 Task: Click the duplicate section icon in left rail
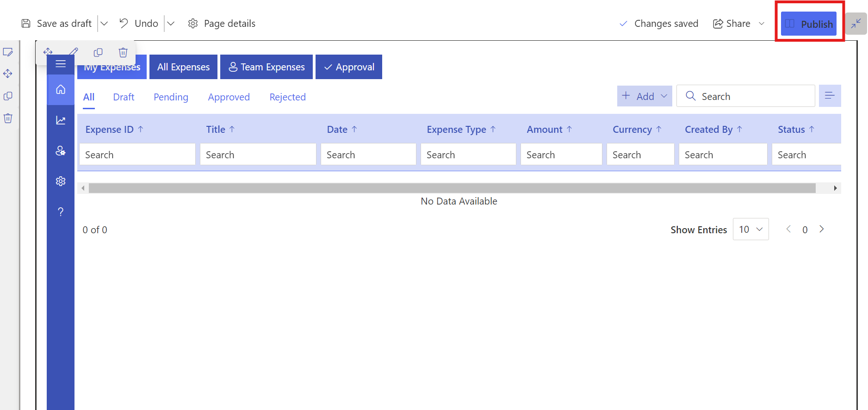coord(8,96)
